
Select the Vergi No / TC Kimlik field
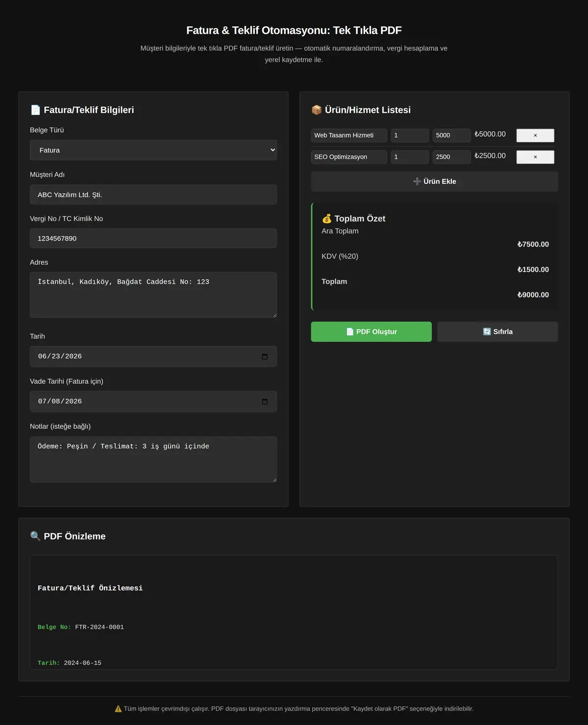pos(153,238)
